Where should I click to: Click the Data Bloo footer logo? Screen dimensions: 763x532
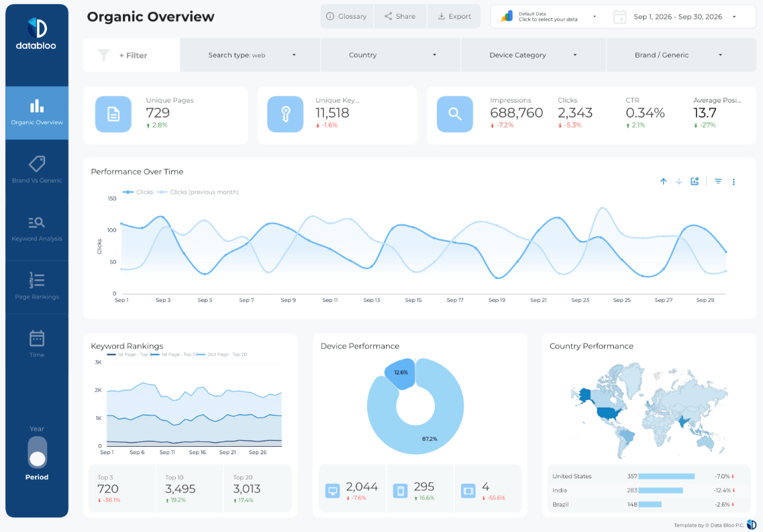tap(752, 525)
